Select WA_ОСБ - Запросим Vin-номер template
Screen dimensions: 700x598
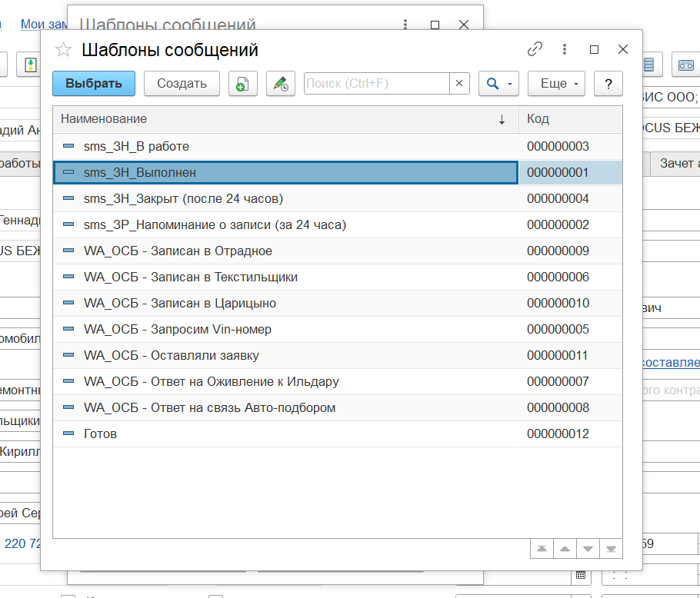[177, 329]
